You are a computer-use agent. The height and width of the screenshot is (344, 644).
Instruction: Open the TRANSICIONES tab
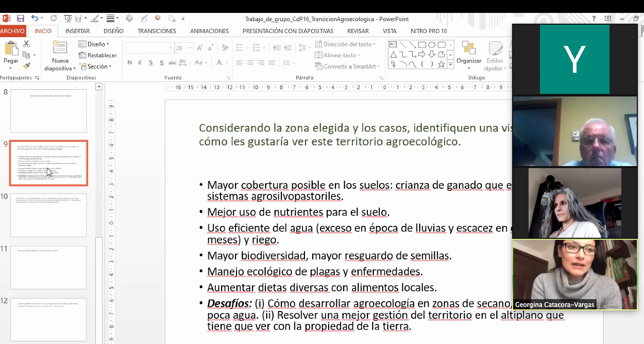click(x=157, y=31)
